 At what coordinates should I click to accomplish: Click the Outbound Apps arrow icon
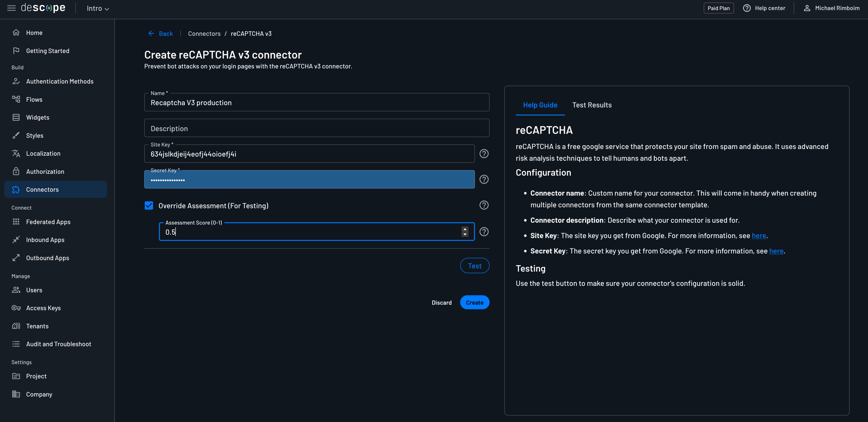click(16, 258)
